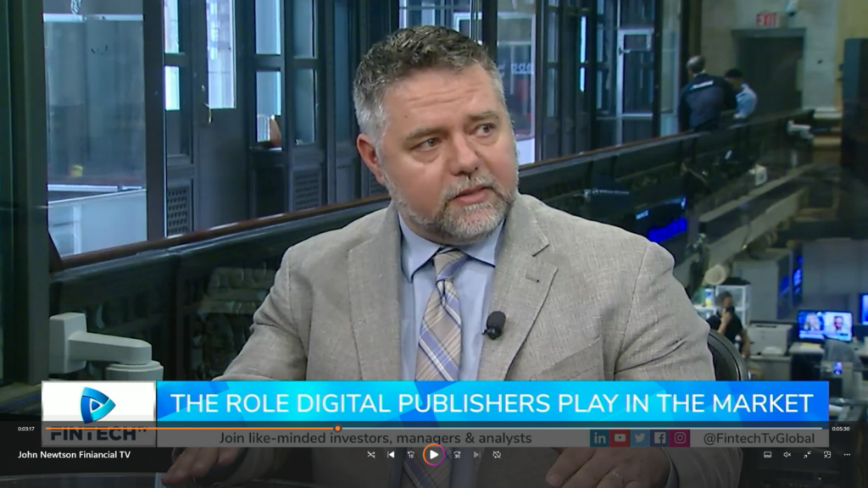
Task: Exit full screen mode
Action: (x=807, y=455)
